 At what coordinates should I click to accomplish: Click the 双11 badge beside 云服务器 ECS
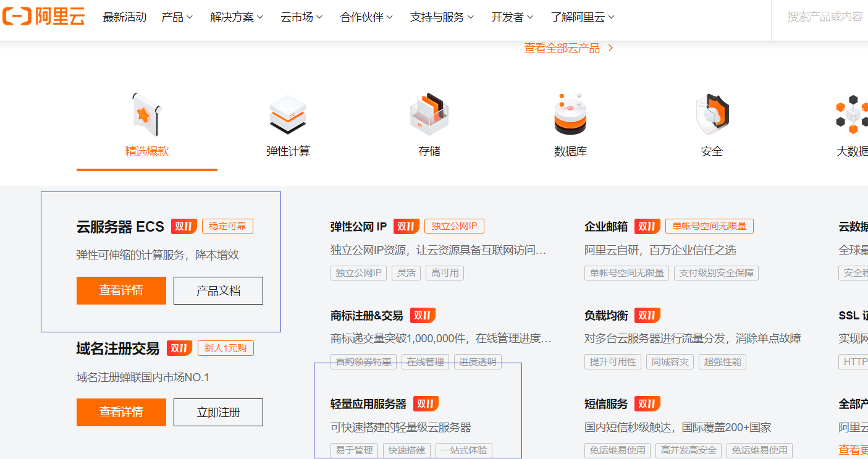[x=183, y=226]
